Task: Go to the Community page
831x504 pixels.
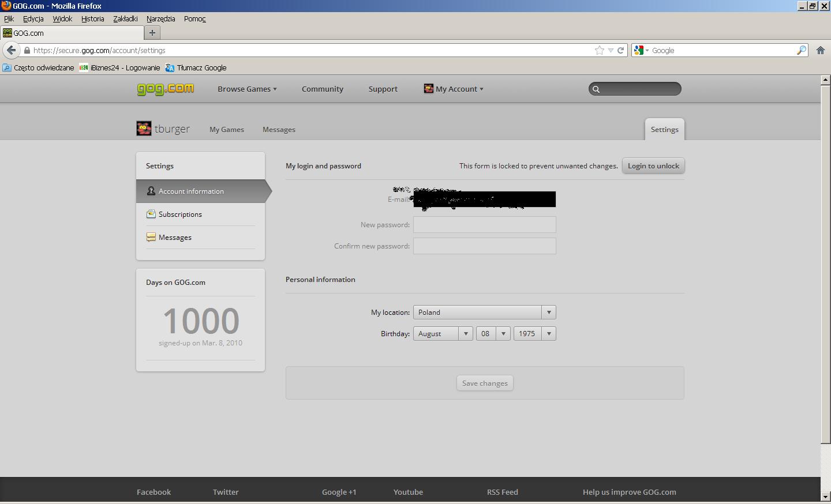Action: click(x=323, y=89)
